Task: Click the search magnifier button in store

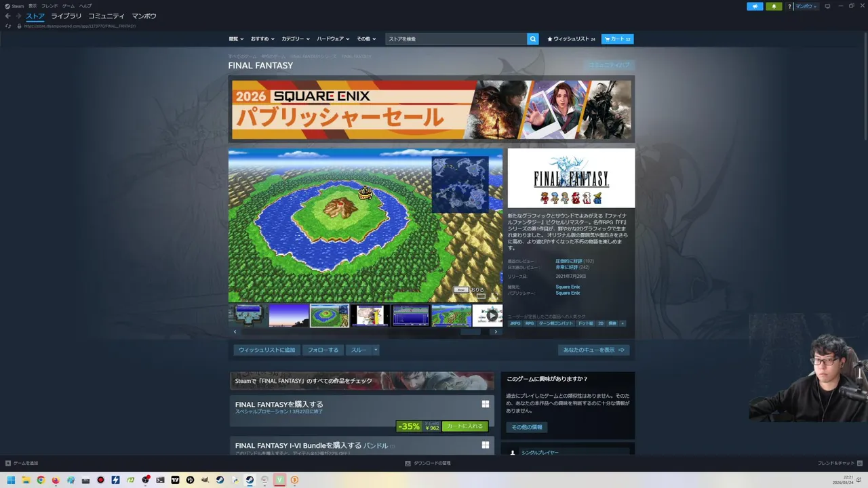Action: (x=533, y=39)
